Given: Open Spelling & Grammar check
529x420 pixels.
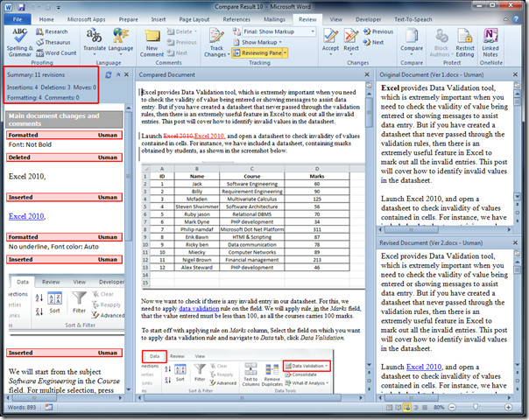Looking at the screenshot, I should point(19,43).
